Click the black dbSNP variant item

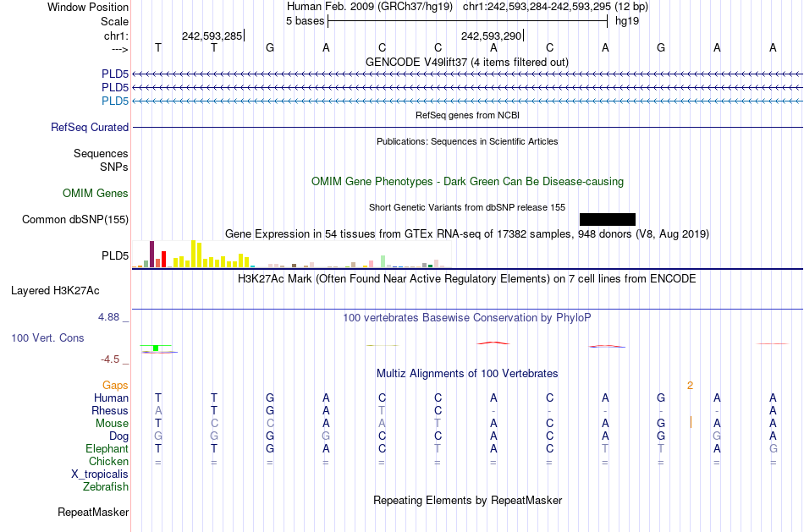(x=607, y=219)
